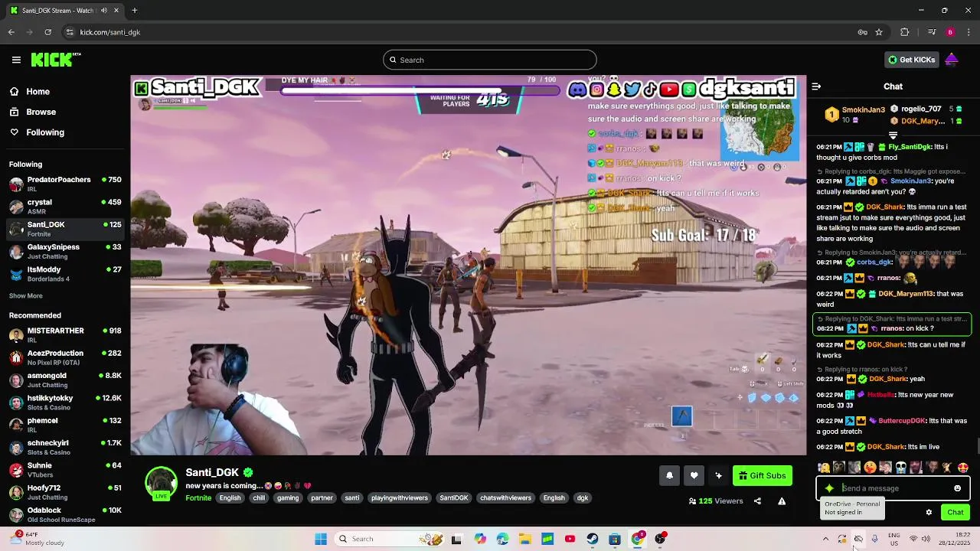The height and width of the screenshot is (551, 980).
Task: Insert the heart-eyes emote from quick emotes
Action: coord(962,468)
